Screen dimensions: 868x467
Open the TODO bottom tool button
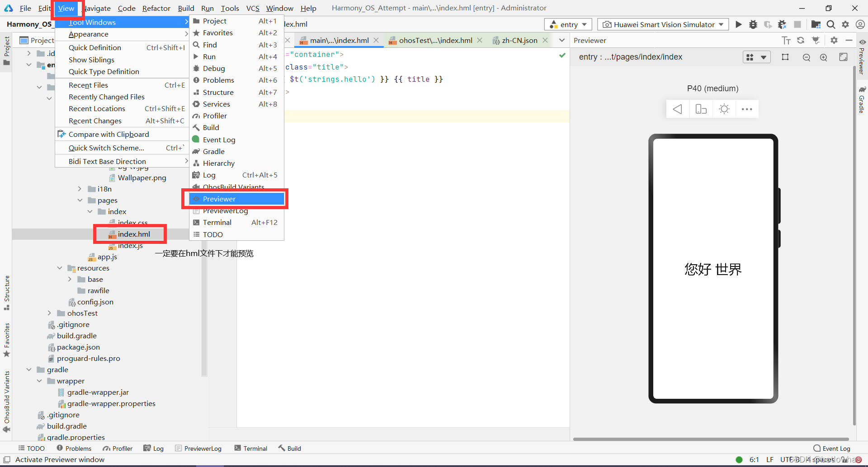pos(32,448)
